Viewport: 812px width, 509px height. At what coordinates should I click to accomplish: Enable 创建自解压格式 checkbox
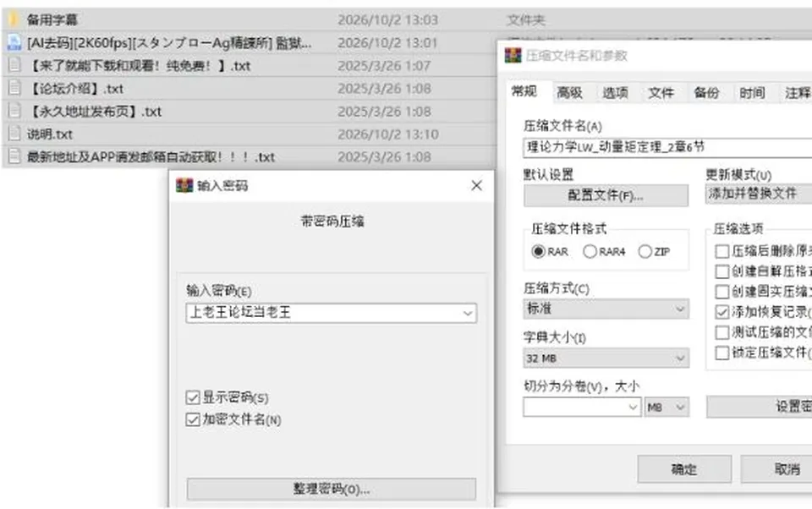[721, 272]
